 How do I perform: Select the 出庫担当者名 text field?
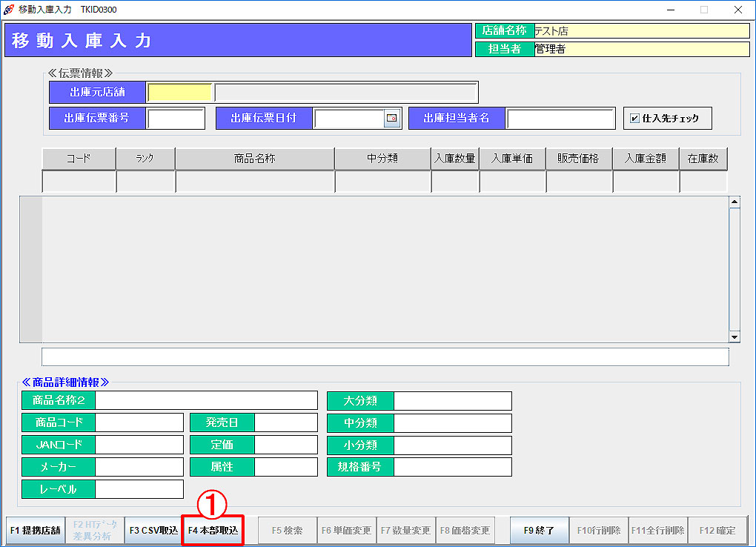pyautogui.click(x=560, y=119)
